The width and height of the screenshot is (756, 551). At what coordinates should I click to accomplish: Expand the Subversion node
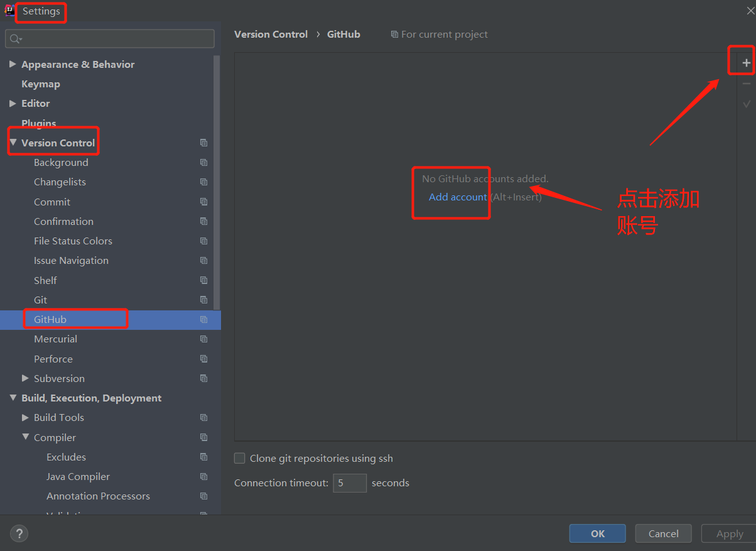[x=25, y=378]
